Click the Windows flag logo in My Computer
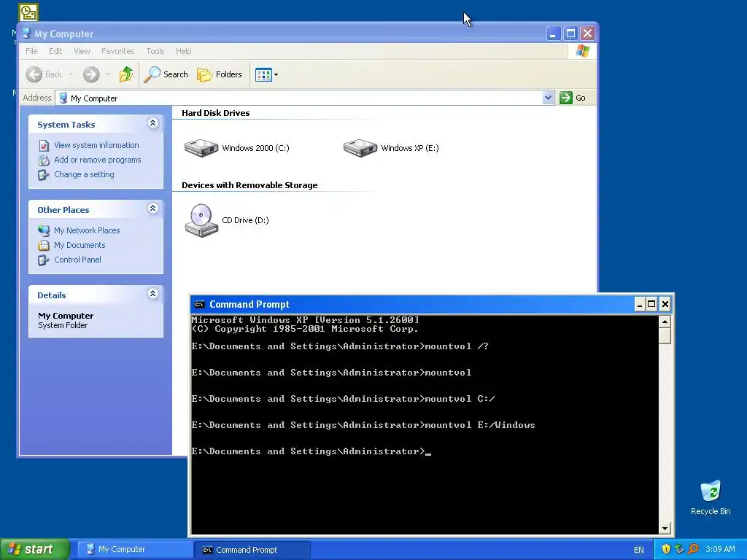This screenshot has height=560, width=747. [x=582, y=51]
